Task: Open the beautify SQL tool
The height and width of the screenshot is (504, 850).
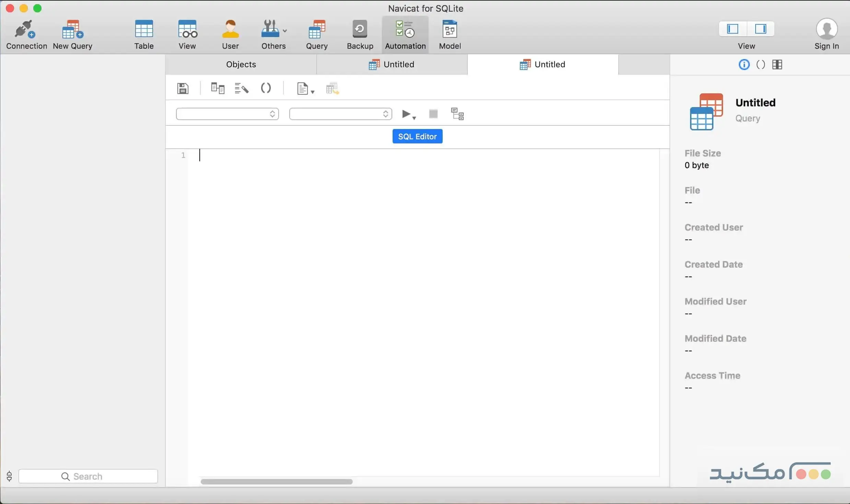Action: click(241, 88)
